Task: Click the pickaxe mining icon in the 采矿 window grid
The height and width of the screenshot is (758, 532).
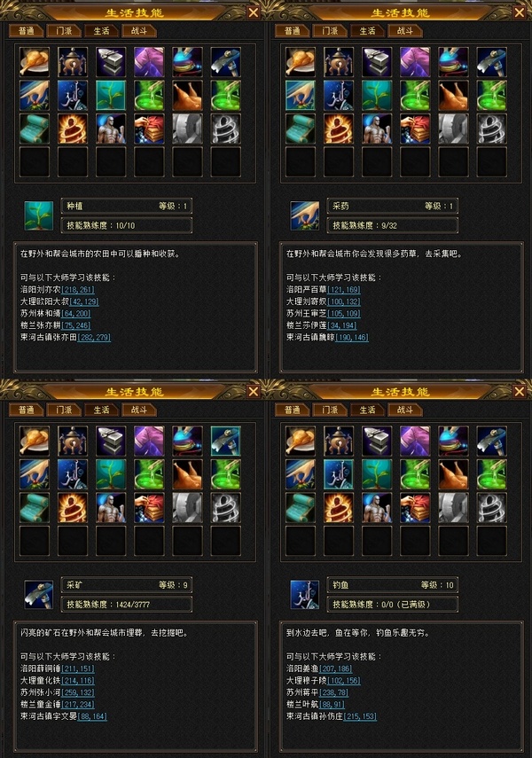Action: coord(225,441)
